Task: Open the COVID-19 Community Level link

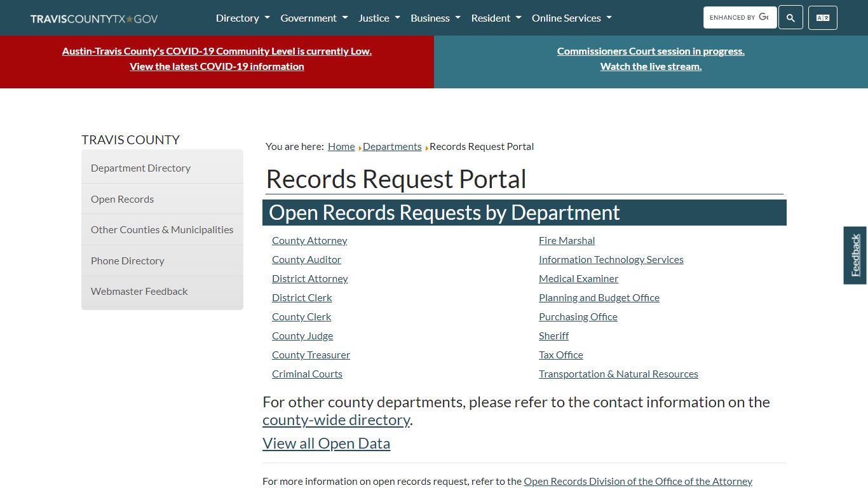Action: pos(217,51)
